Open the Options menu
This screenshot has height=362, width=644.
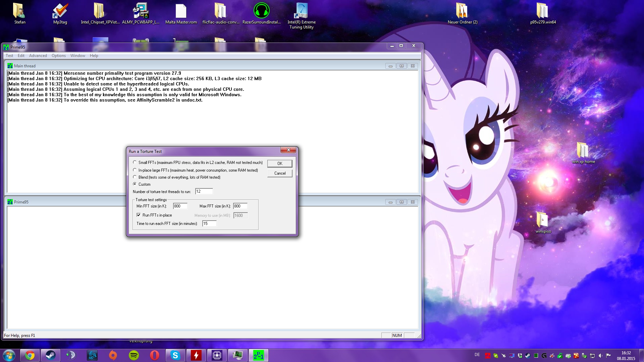click(x=59, y=56)
